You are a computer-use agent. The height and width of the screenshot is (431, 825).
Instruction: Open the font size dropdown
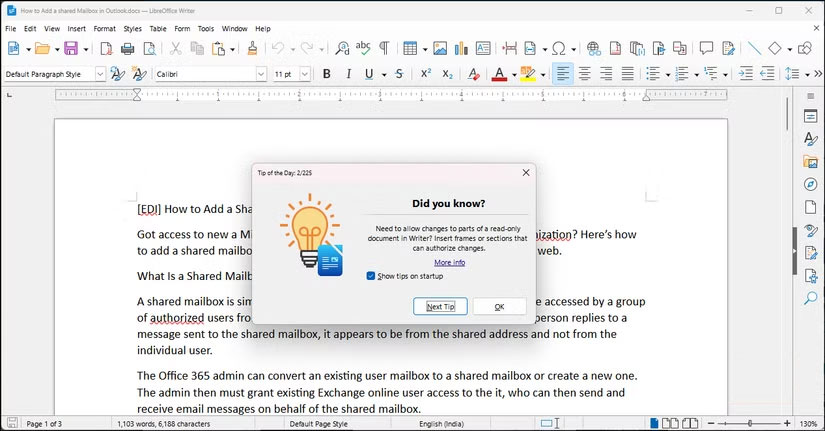point(304,74)
